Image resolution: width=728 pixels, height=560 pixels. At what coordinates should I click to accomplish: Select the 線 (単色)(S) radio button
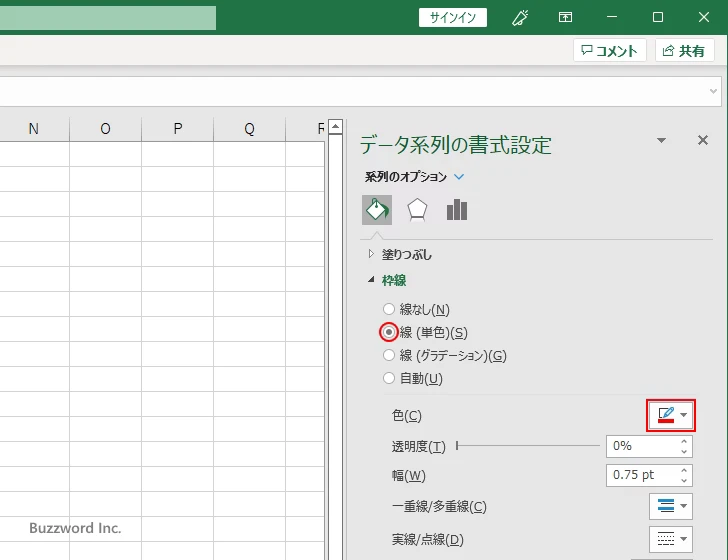(x=389, y=332)
